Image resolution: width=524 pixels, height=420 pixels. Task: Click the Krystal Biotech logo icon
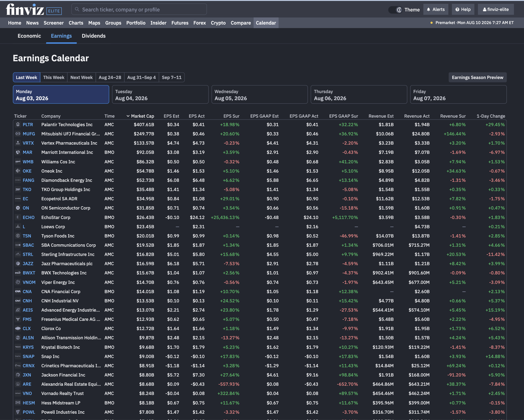click(18, 347)
